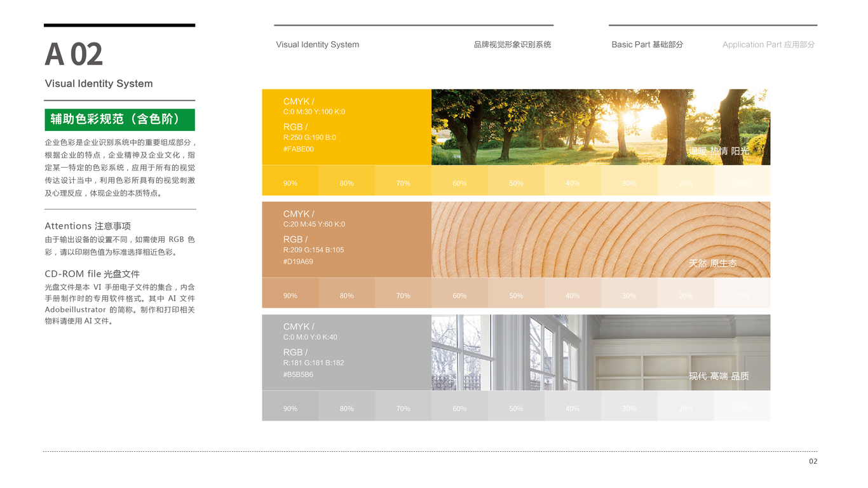Screen dimensions: 868x488
Task: Pick the yellow 60% tint swatch
Action: (460, 180)
